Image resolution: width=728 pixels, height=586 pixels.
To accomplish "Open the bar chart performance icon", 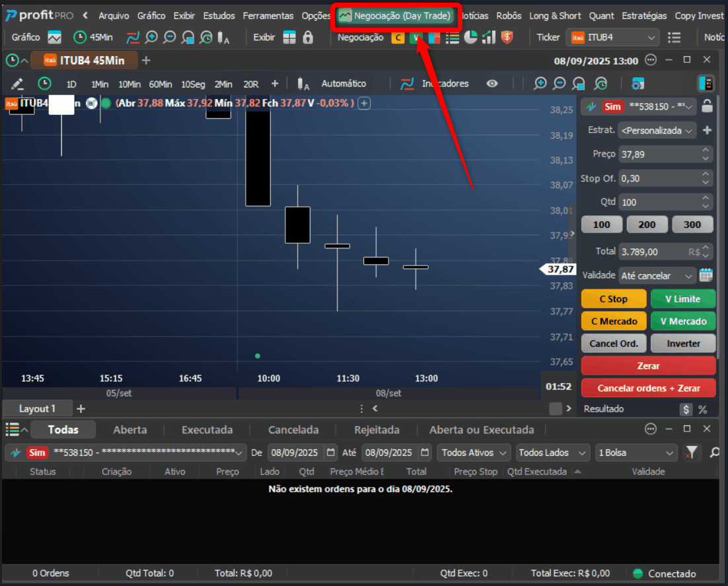I will 489,37.
